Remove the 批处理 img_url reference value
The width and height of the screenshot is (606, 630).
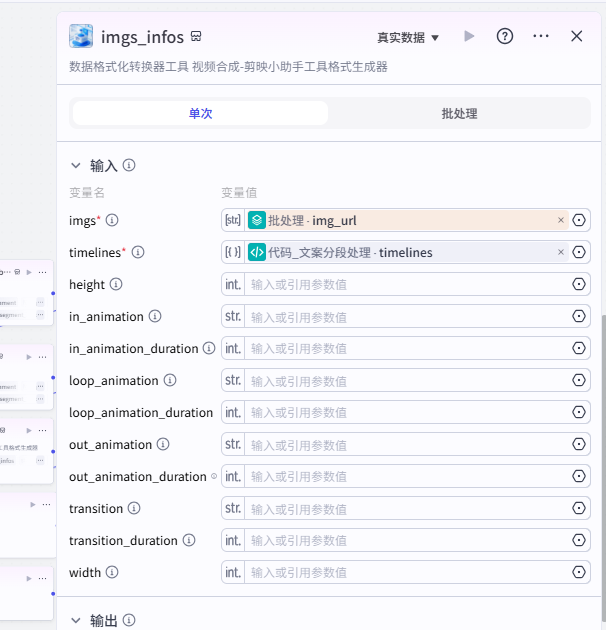click(x=561, y=221)
